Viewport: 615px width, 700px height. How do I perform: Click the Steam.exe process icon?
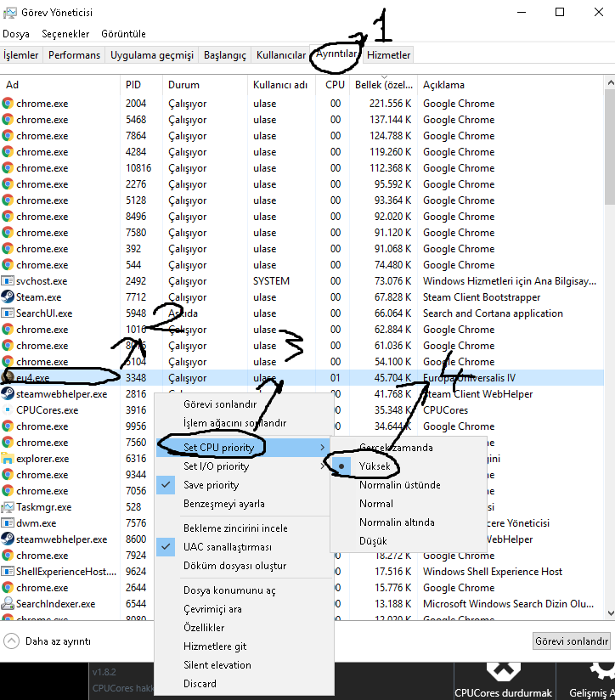coord(7,296)
